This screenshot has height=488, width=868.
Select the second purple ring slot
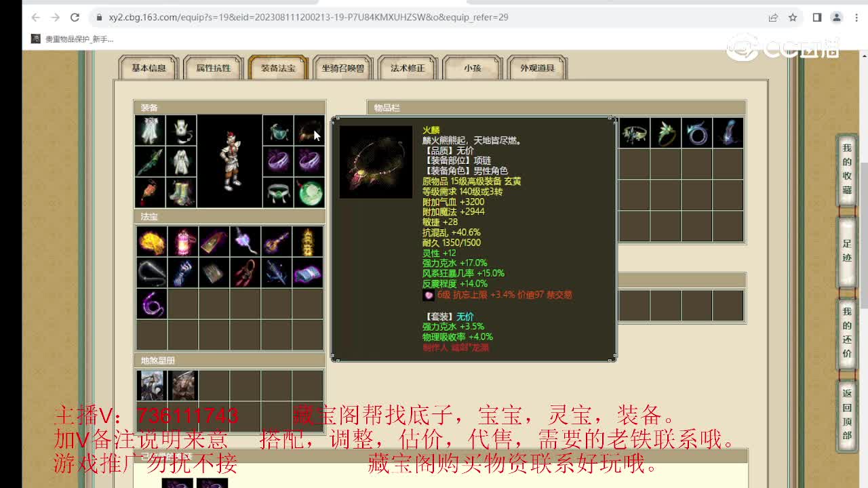[309, 161]
